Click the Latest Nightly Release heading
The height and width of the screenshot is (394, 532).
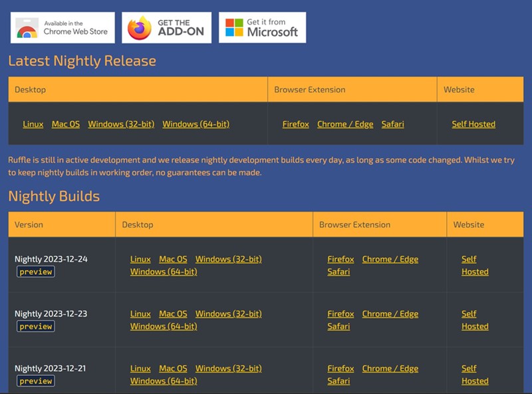click(82, 61)
